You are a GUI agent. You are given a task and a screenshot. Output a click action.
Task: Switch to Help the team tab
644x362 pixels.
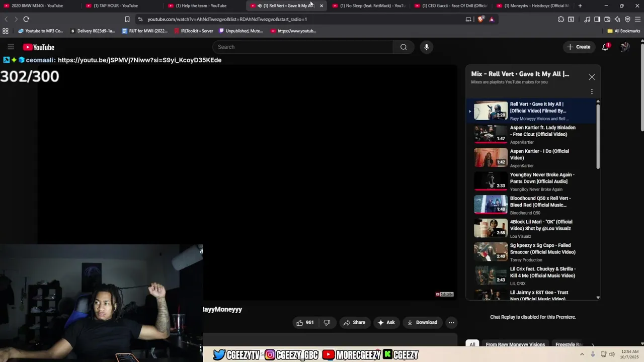coord(201,6)
